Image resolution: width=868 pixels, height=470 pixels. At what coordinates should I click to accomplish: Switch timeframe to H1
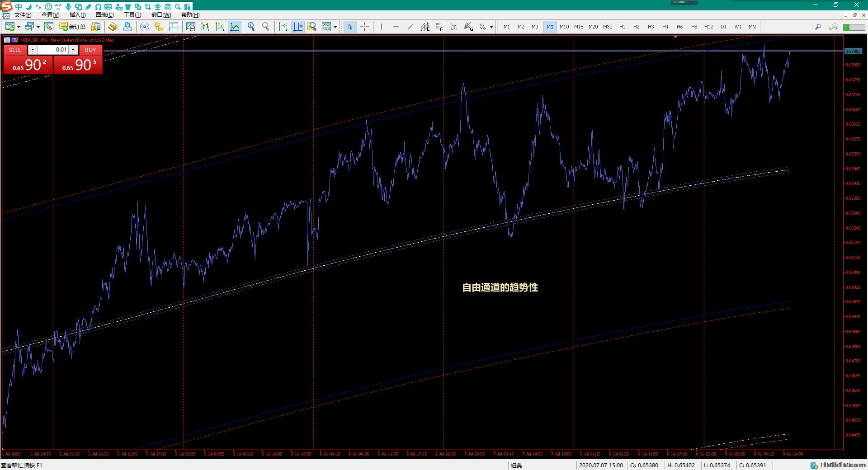[x=622, y=27]
